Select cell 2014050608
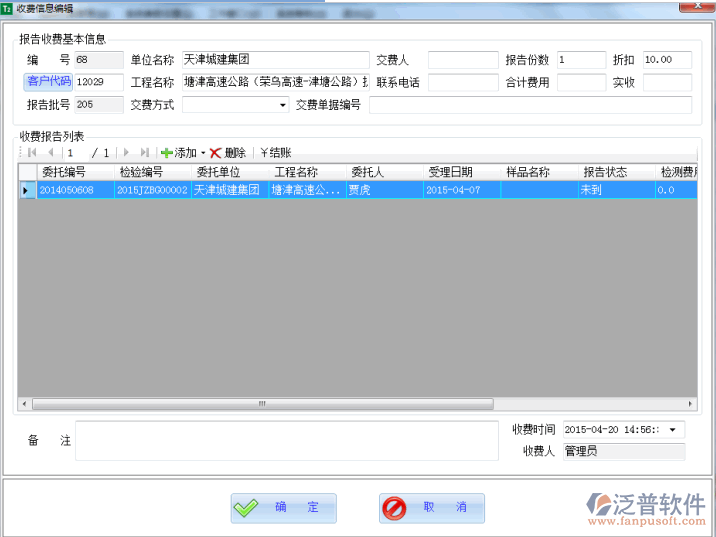716x537 pixels. coord(75,190)
